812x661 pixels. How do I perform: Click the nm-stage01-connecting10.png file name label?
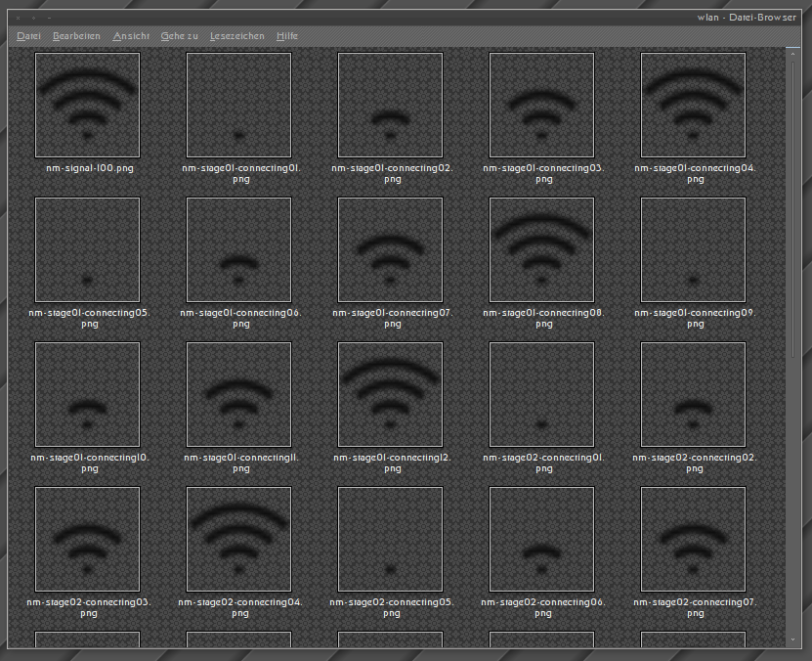pos(90,463)
